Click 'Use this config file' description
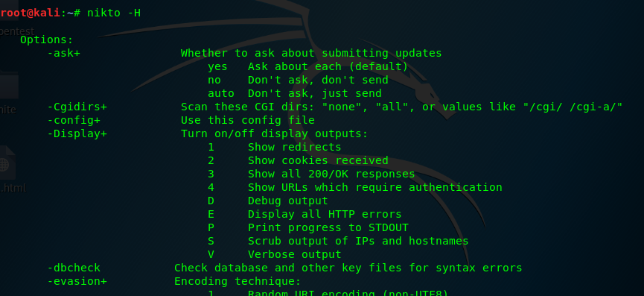644x296 pixels. tap(248, 121)
